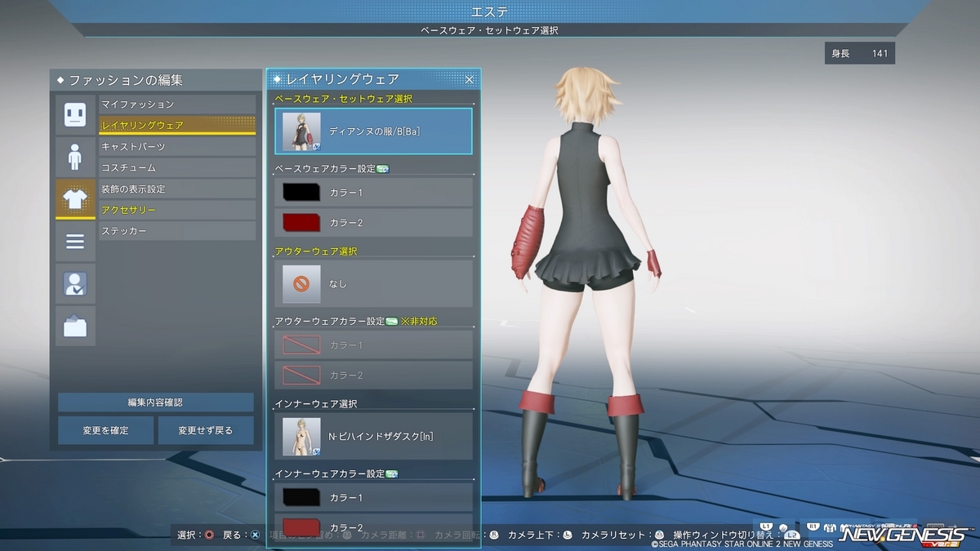Click 変更せず戻る to go back
This screenshot has width=980, height=551.
(206, 430)
